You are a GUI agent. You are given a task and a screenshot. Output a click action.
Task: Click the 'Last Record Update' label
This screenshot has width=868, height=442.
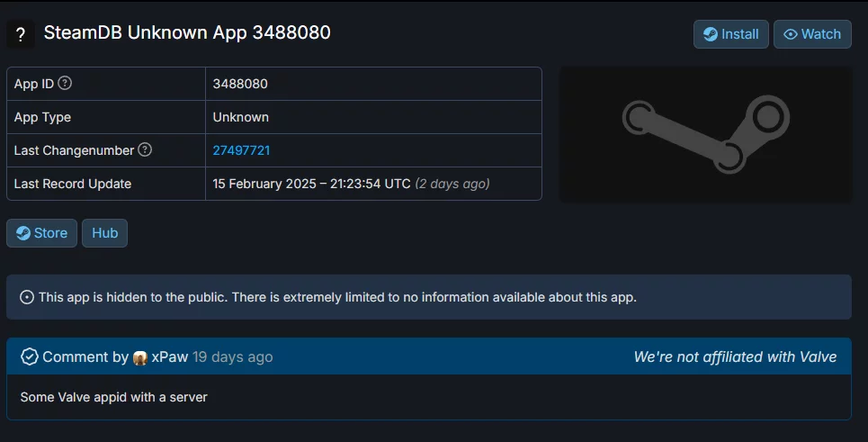pyautogui.click(x=73, y=184)
